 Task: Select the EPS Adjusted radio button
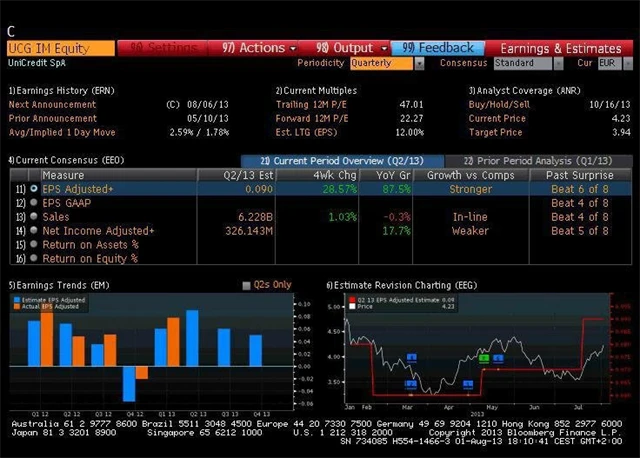click(x=34, y=189)
